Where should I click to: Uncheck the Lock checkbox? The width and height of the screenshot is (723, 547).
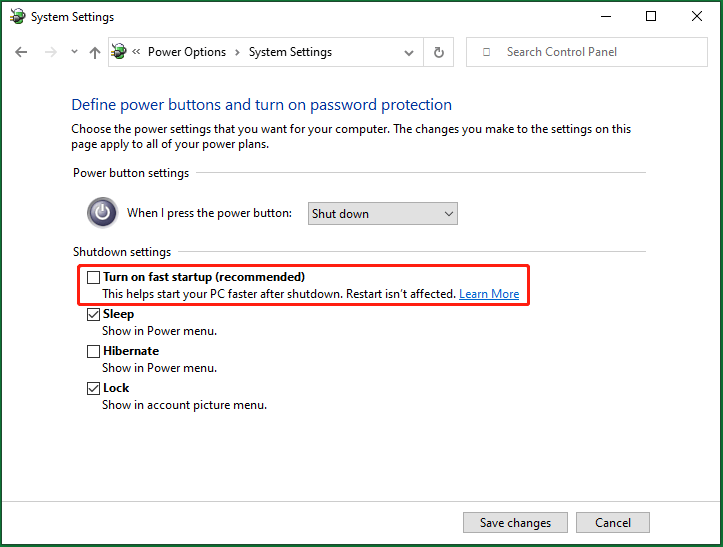94,388
